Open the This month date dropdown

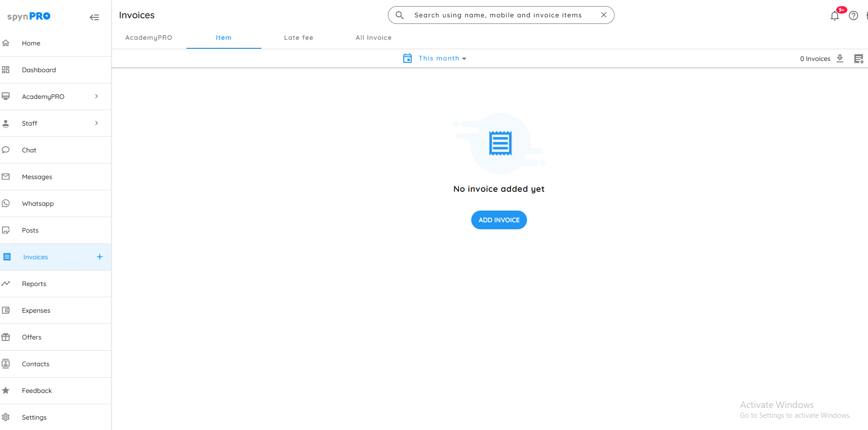coord(442,58)
